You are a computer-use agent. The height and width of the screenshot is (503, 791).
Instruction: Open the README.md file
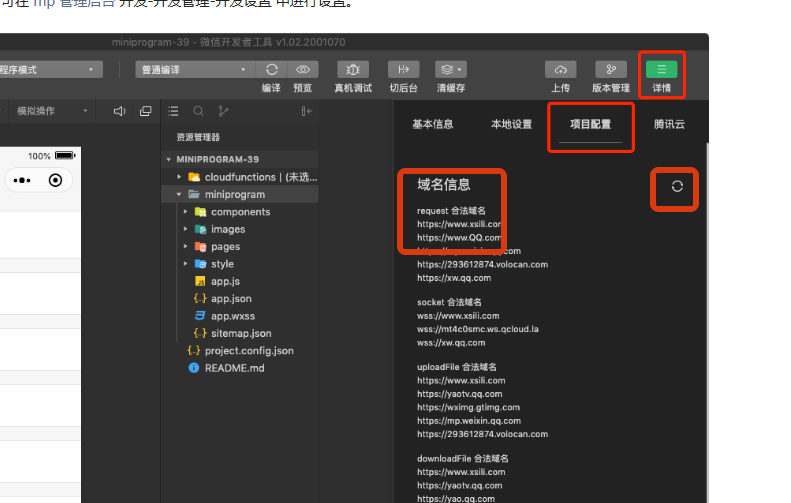234,368
